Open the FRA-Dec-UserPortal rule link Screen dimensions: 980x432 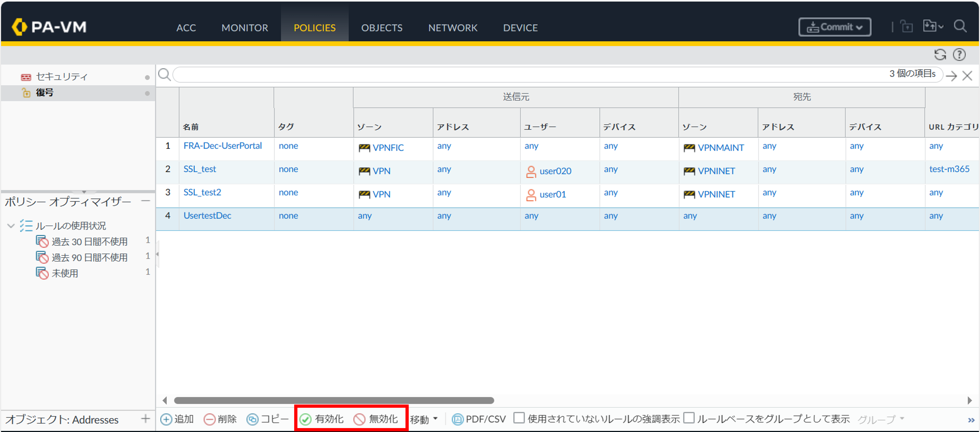click(x=223, y=146)
